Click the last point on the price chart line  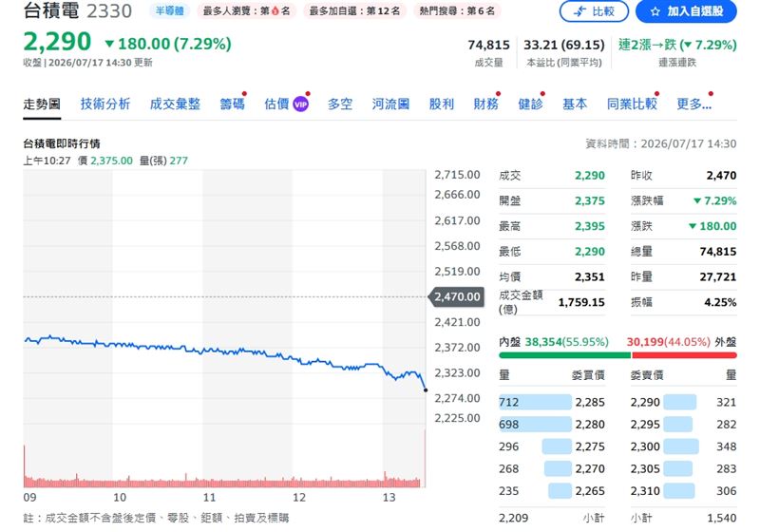[426, 390]
